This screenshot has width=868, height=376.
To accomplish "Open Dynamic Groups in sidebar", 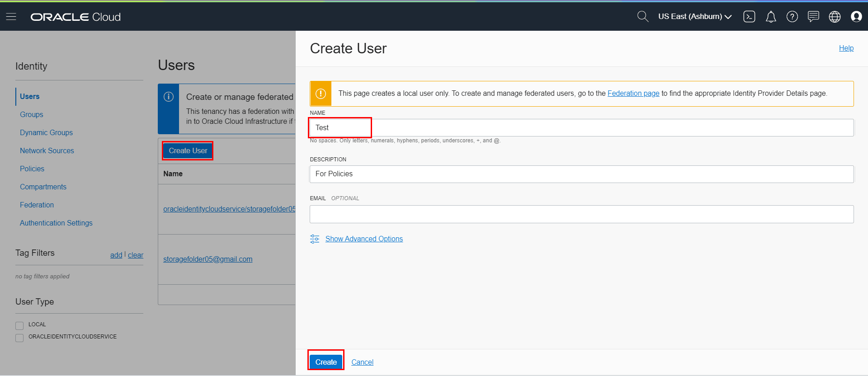I will (46, 132).
